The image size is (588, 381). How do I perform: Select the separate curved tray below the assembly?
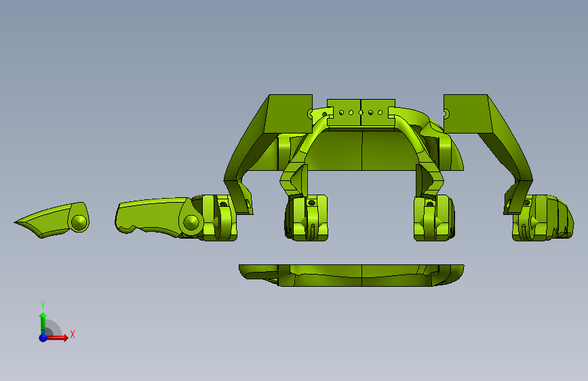pyautogui.click(x=351, y=275)
